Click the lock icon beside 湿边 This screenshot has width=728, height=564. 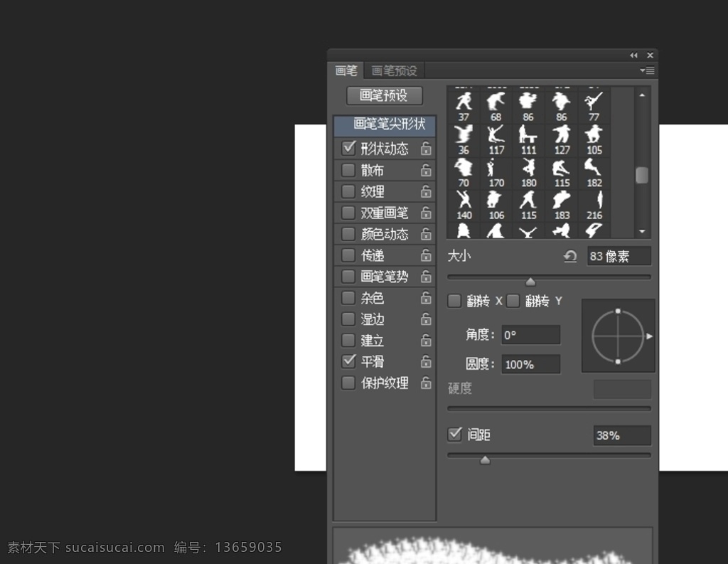[x=426, y=319]
